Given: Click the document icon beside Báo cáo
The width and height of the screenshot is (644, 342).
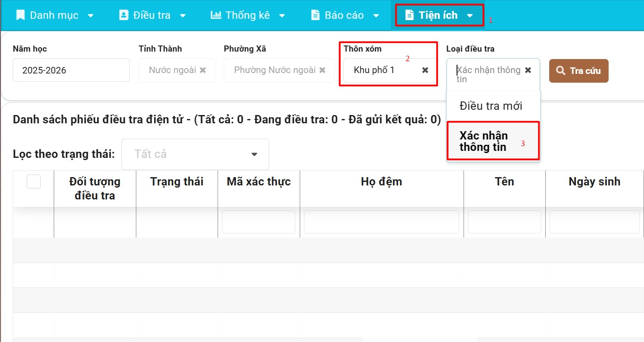Looking at the screenshot, I should tap(315, 15).
